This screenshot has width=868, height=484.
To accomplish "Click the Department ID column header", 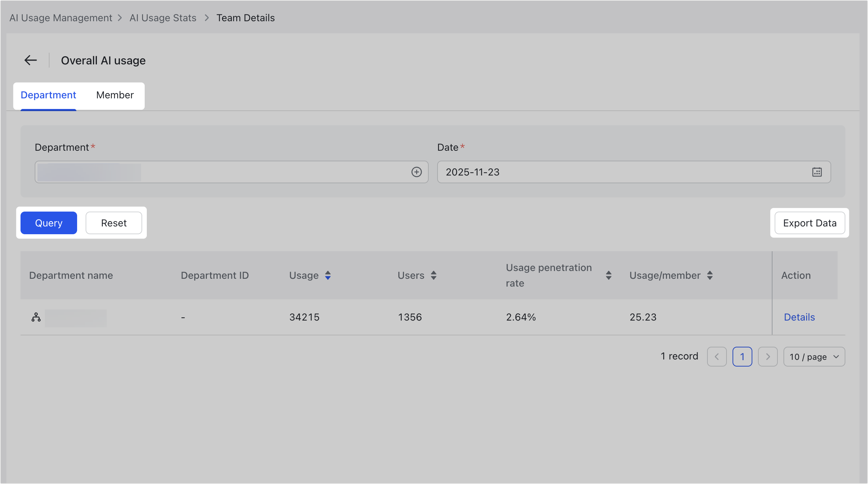I will point(215,275).
